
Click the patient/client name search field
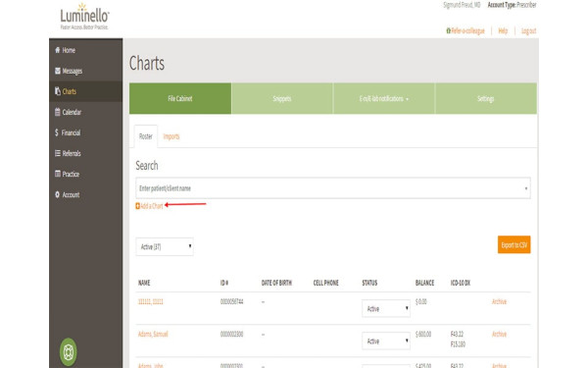[x=332, y=188]
